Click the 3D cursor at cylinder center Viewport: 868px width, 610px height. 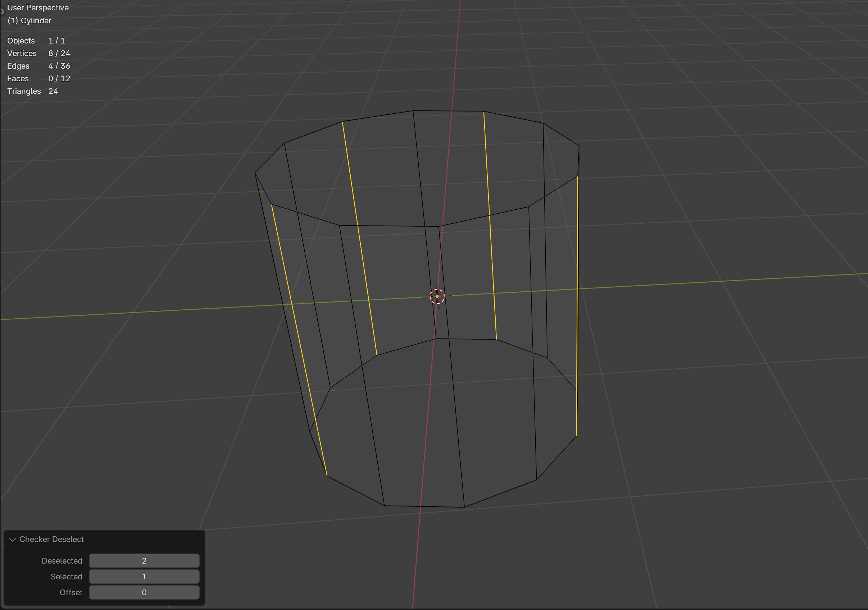pyautogui.click(x=437, y=296)
